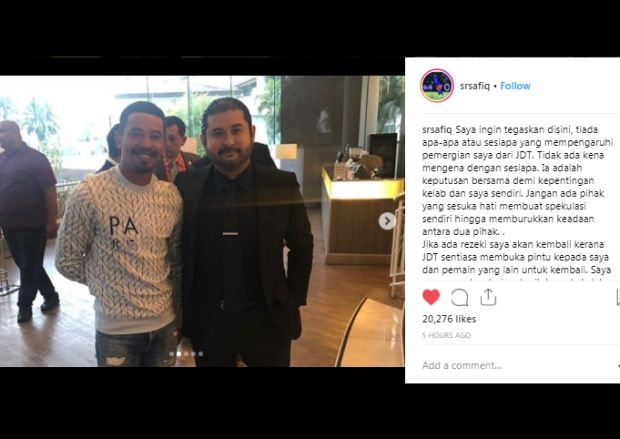The height and width of the screenshot is (439, 620).
Task: Open srsafiq profile picture avatar
Action: tap(437, 86)
